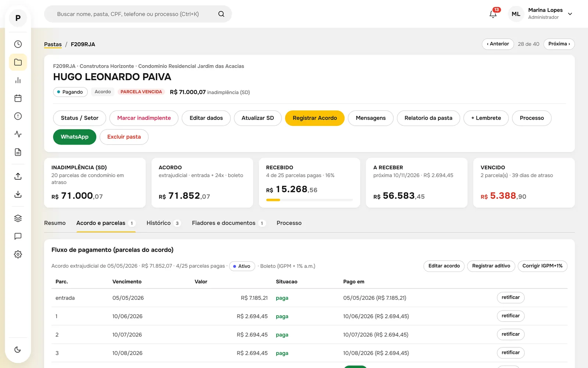Switch to Fiadores e documentos tab
Image resolution: width=588 pixels, height=368 pixels.
(x=229, y=223)
